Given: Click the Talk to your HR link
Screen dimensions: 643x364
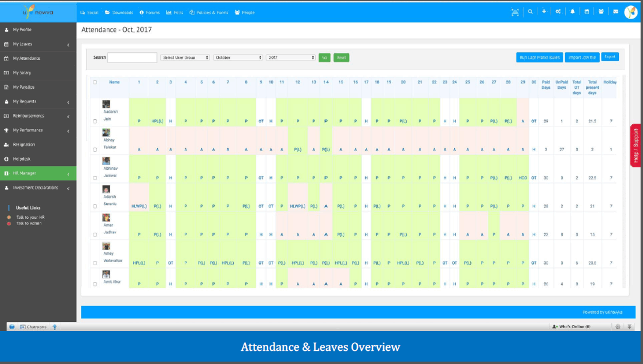Looking at the screenshot, I should click(31, 217).
